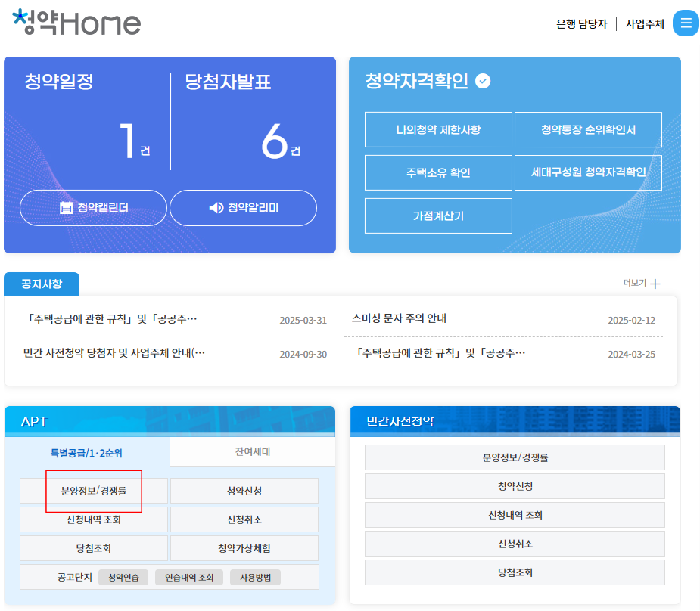Click 나의청약 제한사항
700x611 pixels.
pyautogui.click(x=437, y=129)
